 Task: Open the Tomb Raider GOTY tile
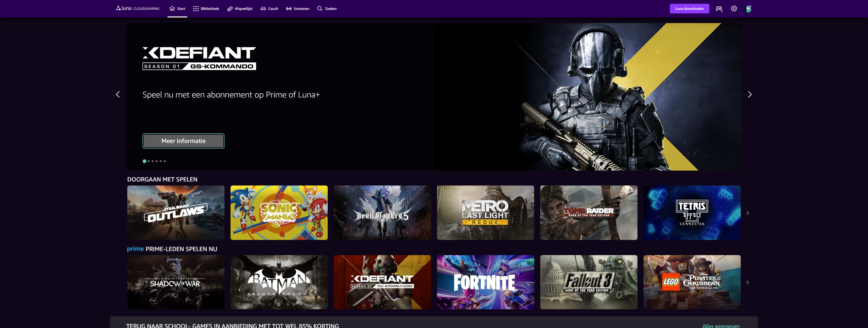click(x=589, y=213)
